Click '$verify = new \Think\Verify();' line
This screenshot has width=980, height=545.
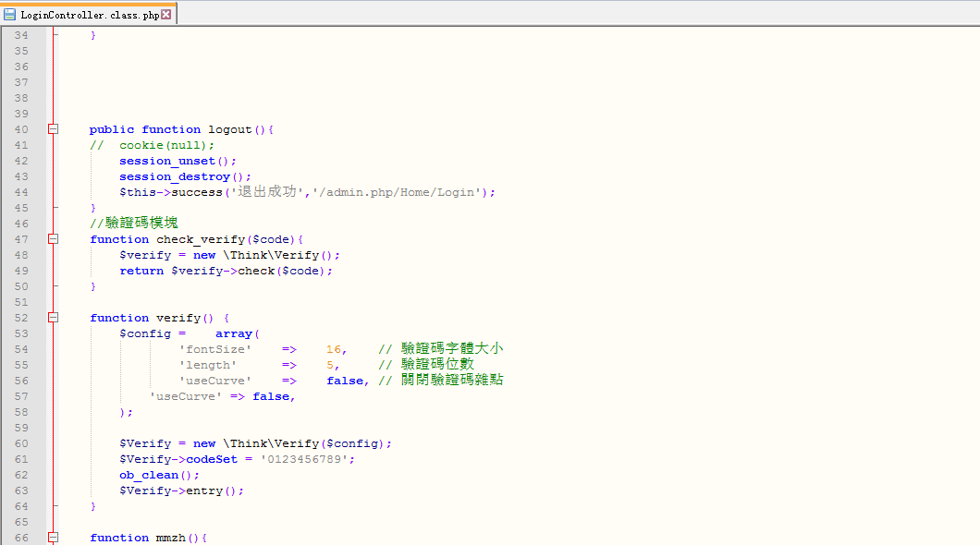(229, 255)
